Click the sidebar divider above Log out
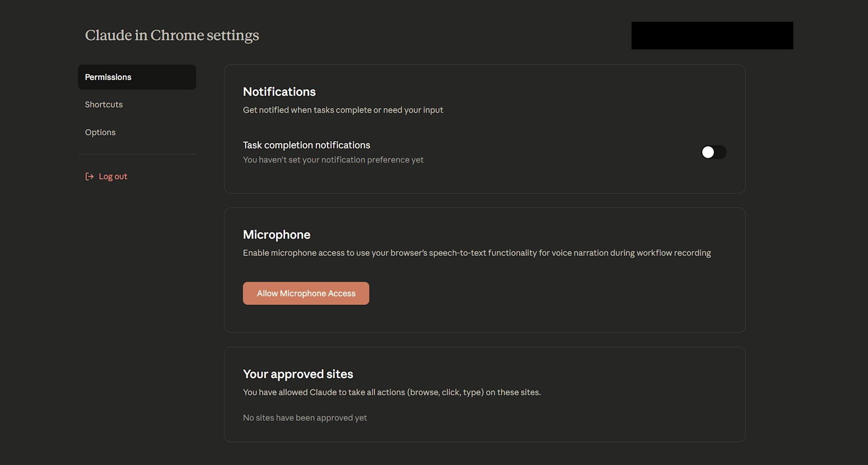This screenshot has width=868, height=465. coord(137,154)
